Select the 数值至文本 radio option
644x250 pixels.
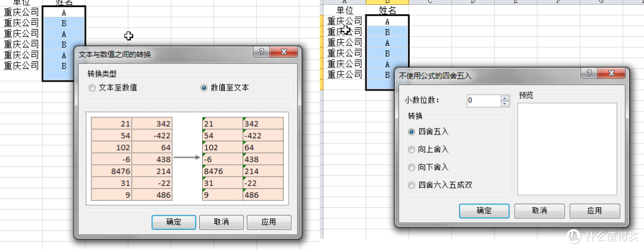[225, 87]
